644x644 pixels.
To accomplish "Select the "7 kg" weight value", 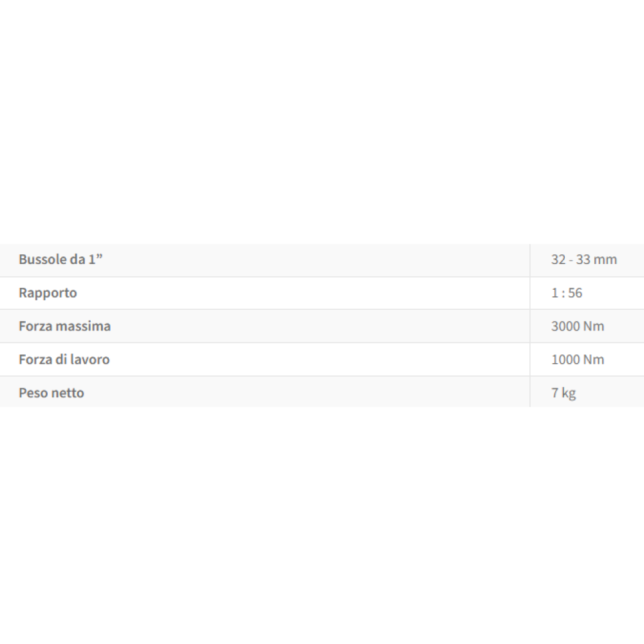I will [x=563, y=393].
